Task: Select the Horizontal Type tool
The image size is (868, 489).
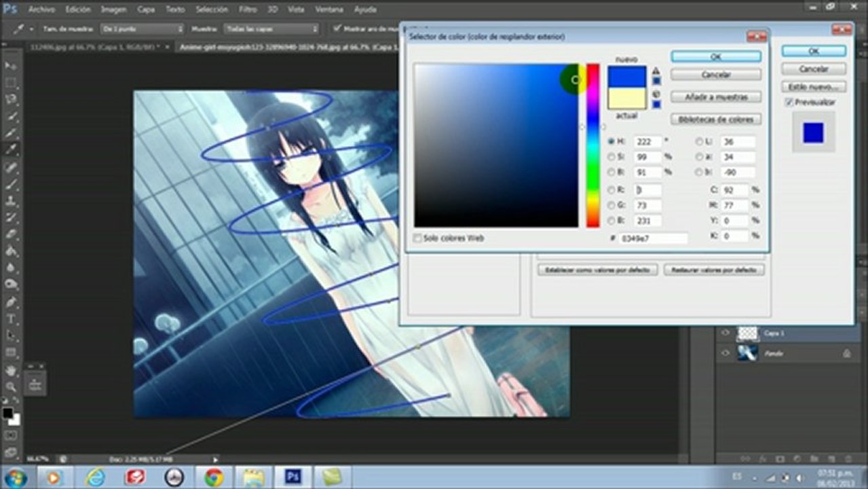Action: [11, 319]
